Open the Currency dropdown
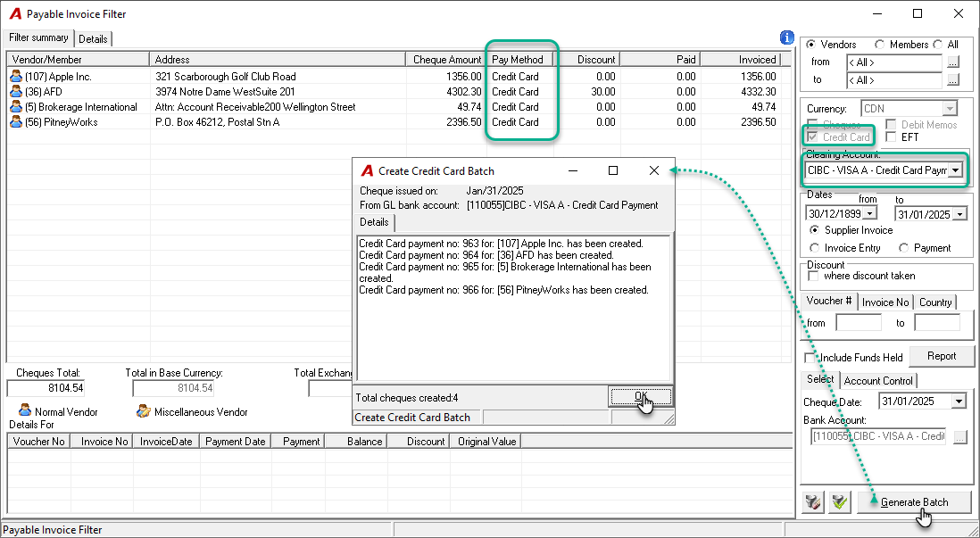The image size is (980, 538). (x=950, y=109)
